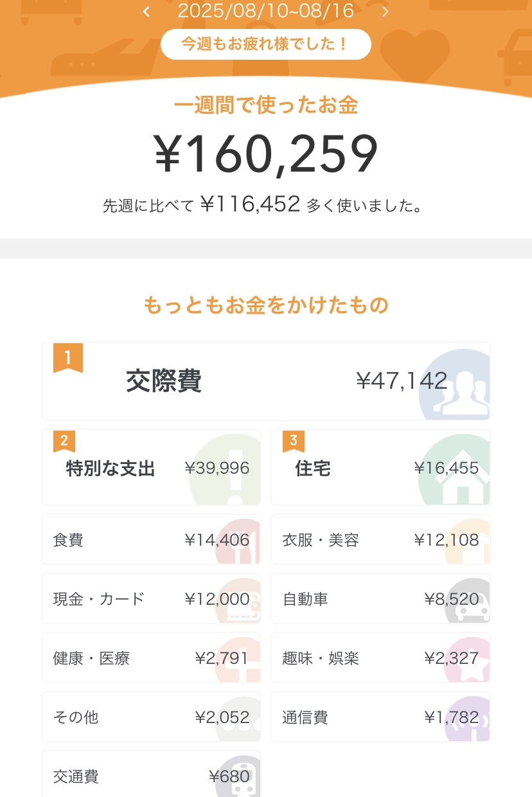The height and width of the screenshot is (797, 532).
Task: Open the 通信費 category card
Action: pos(380,717)
